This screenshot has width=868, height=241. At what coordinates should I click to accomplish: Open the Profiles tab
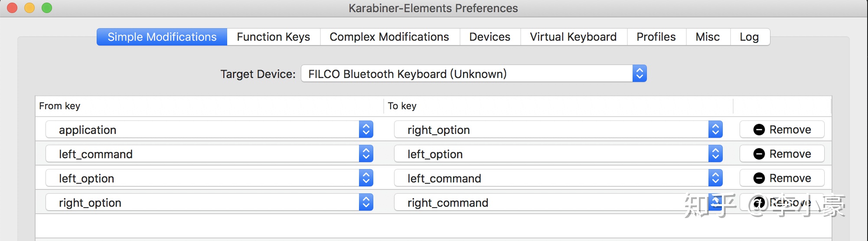[x=656, y=37]
